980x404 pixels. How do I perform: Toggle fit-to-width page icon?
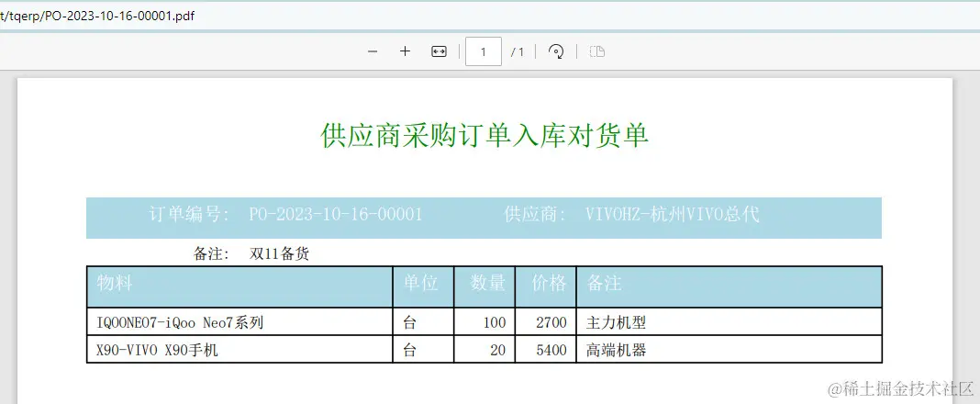pyautogui.click(x=439, y=52)
